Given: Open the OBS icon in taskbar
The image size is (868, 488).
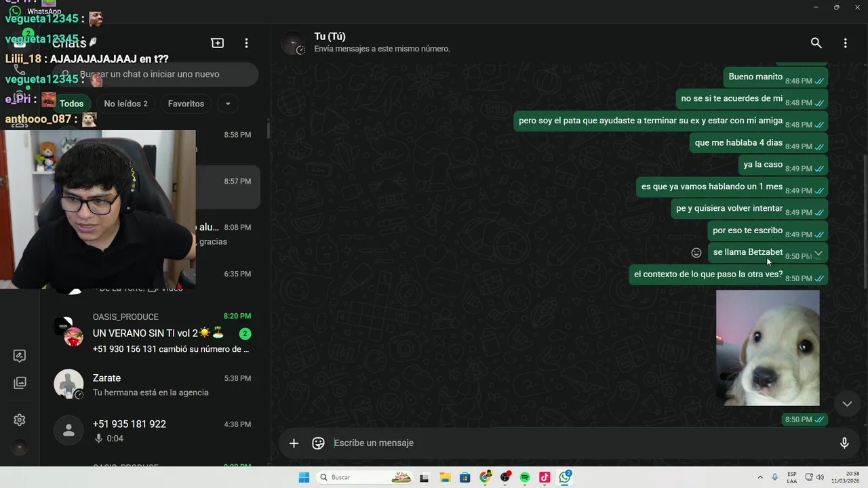Looking at the screenshot, I should tap(505, 477).
